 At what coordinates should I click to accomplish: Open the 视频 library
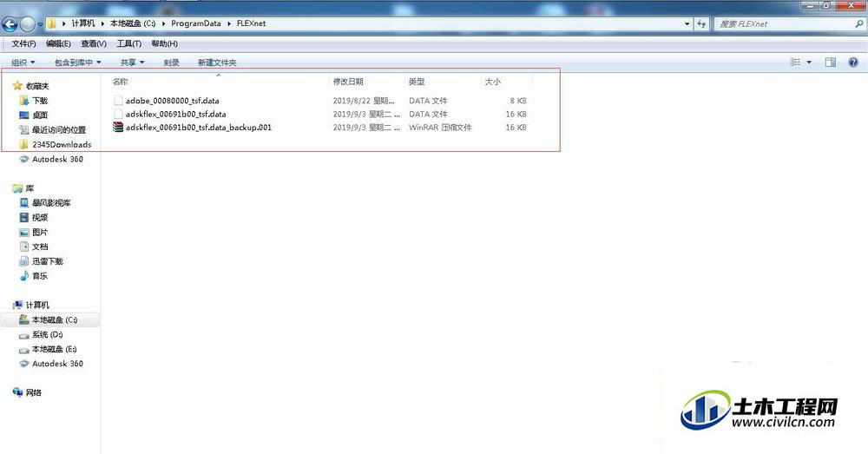40,218
